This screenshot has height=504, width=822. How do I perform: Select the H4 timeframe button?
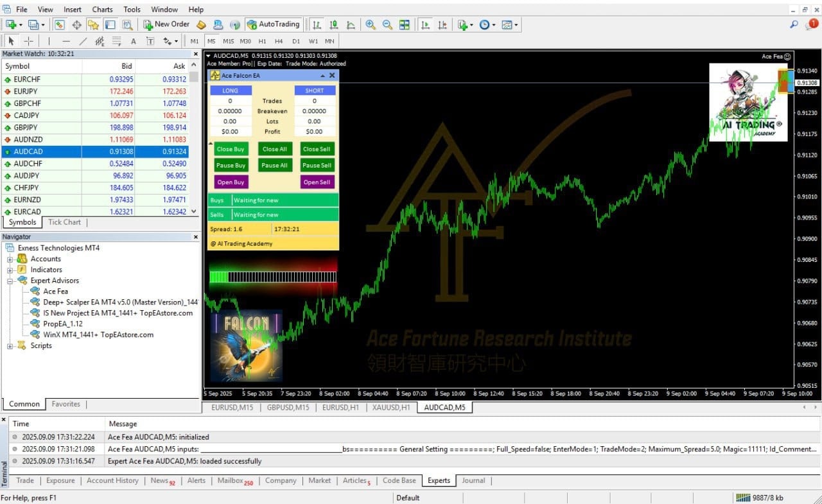coord(279,41)
